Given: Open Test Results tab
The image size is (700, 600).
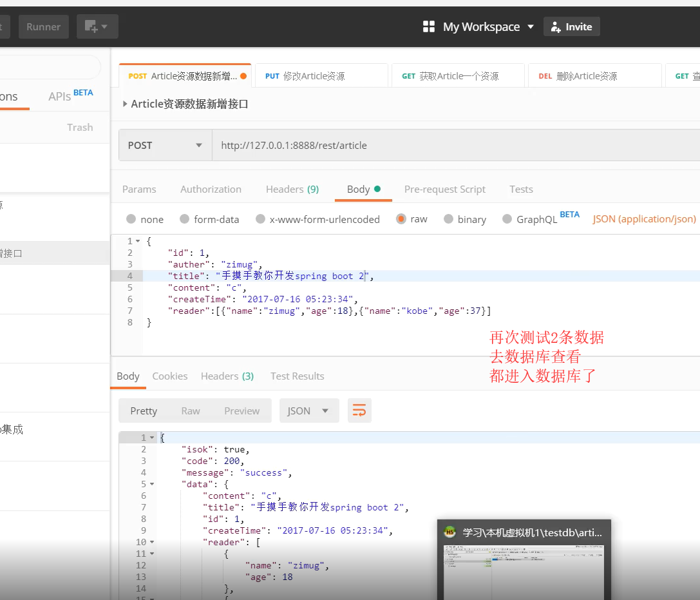Looking at the screenshot, I should click(x=298, y=376).
